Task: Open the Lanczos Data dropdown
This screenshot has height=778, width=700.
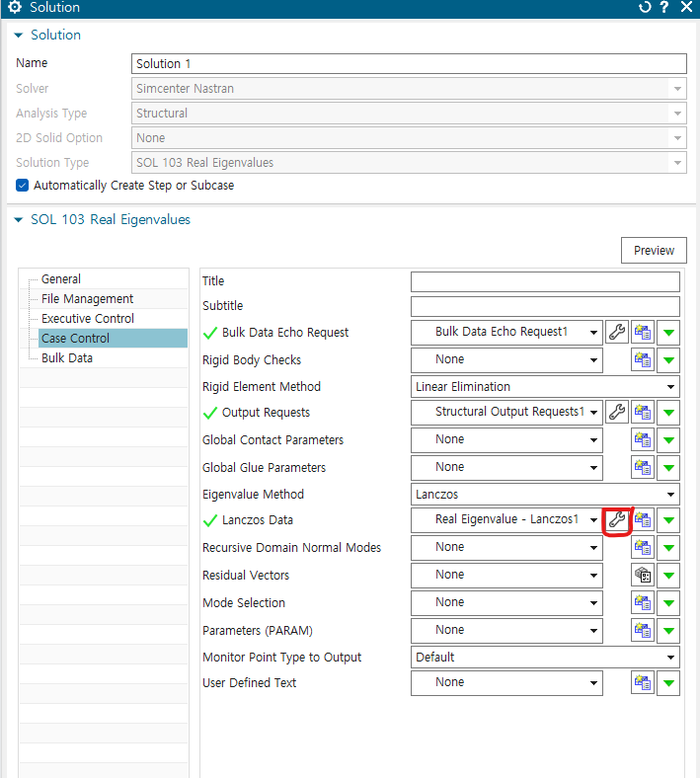Action: [x=506, y=520]
